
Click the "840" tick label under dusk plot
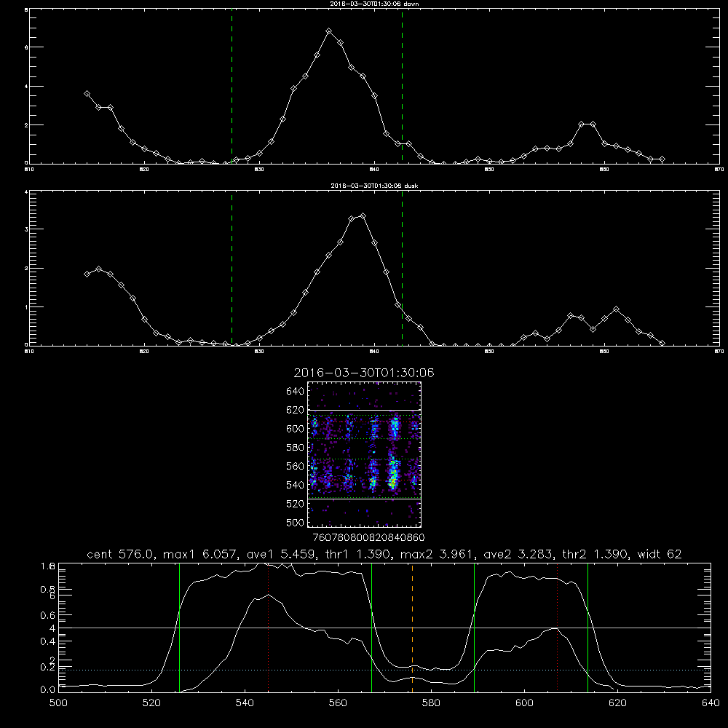coord(374,352)
